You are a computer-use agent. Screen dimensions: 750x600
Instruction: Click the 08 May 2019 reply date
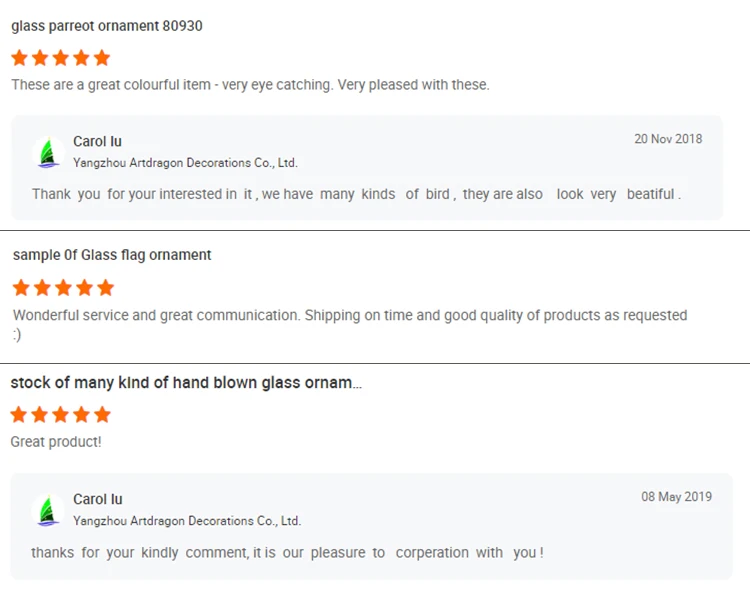coord(676,497)
